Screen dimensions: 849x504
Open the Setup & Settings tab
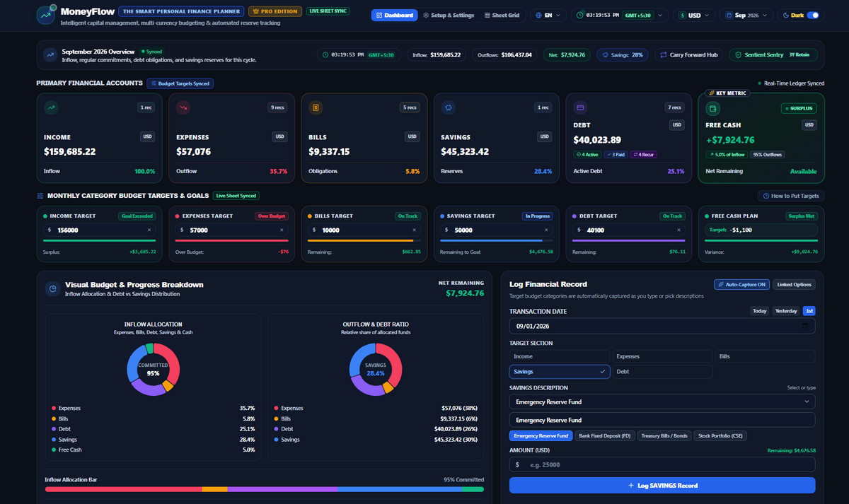[449, 15]
